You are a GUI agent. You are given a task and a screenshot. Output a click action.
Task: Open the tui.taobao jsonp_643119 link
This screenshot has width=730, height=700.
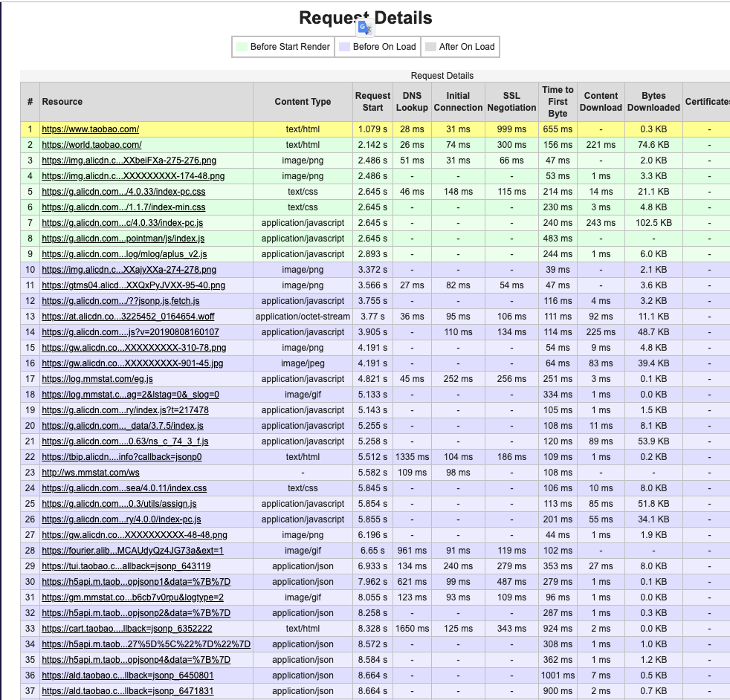126,566
